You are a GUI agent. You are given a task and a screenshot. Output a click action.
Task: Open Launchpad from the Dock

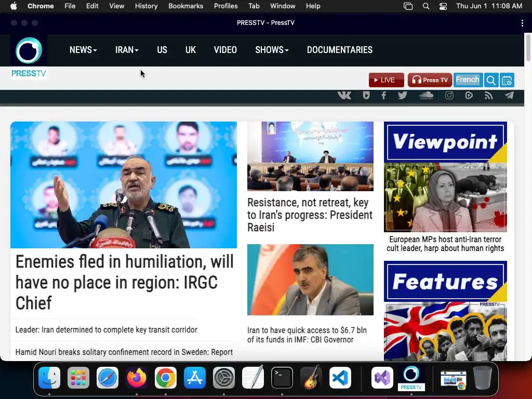78,378
